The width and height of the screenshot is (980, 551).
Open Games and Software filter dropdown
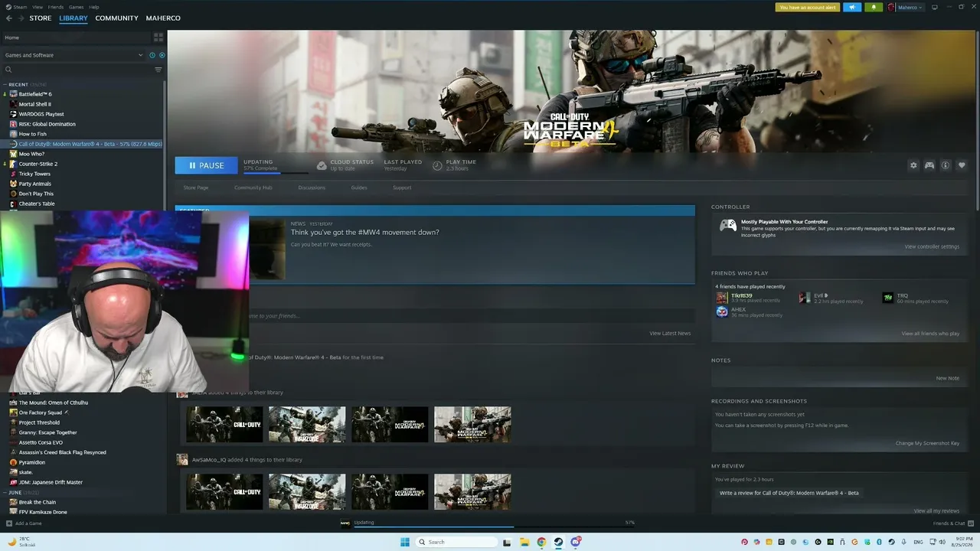point(73,55)
